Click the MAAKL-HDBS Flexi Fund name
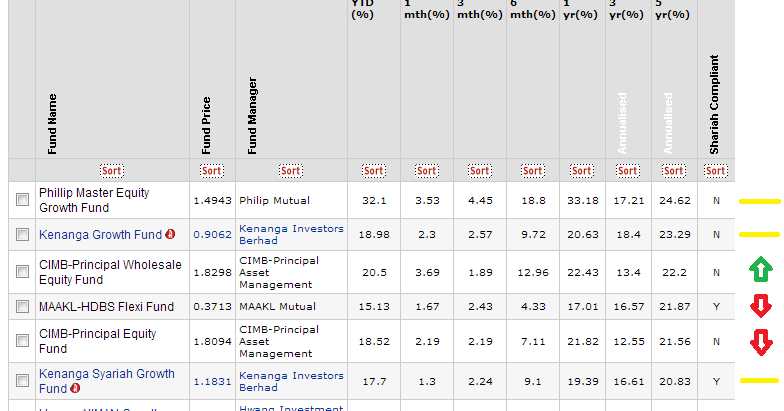The image size is (784, 411). pos(106,306)
